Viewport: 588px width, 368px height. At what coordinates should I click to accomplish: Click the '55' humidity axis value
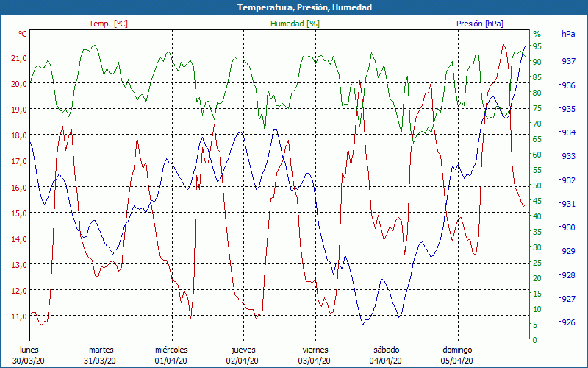tap(537, 170)
